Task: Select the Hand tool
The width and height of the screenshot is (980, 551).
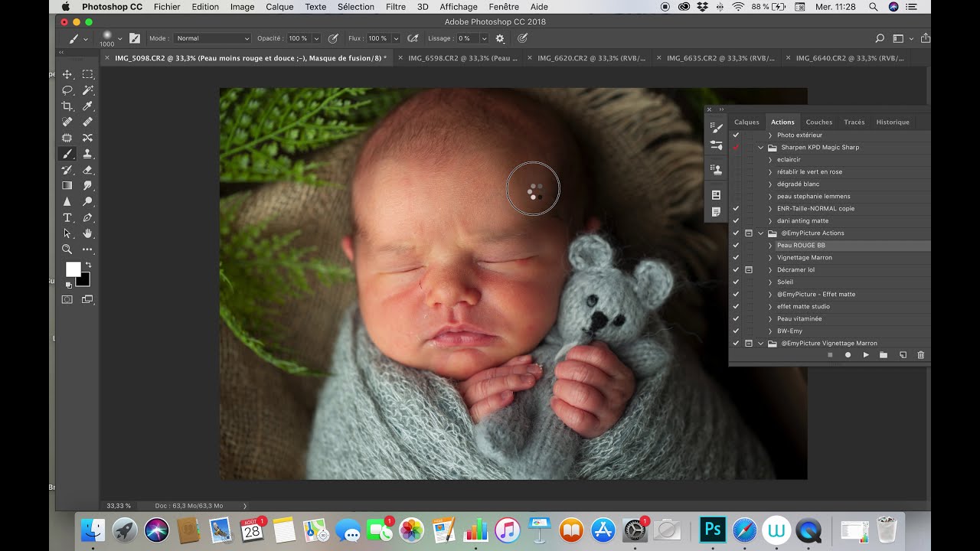Action: [x=87, y=233]
